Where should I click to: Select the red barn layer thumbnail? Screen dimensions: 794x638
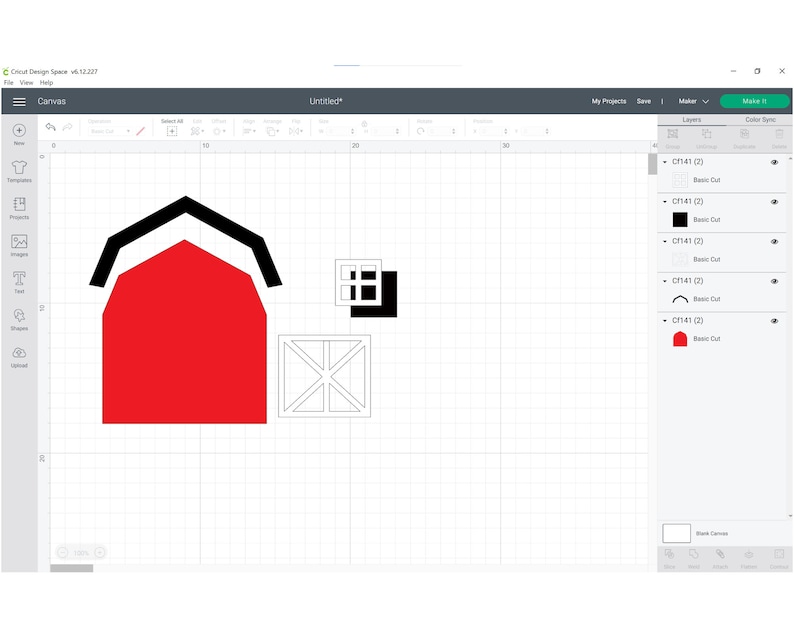pos(680,339)
